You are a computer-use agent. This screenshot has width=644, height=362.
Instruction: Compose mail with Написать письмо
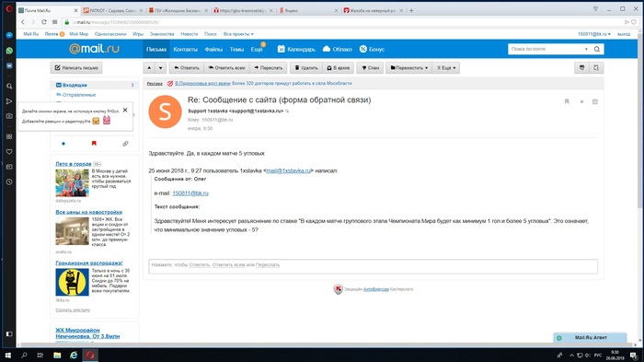(76, 68)
